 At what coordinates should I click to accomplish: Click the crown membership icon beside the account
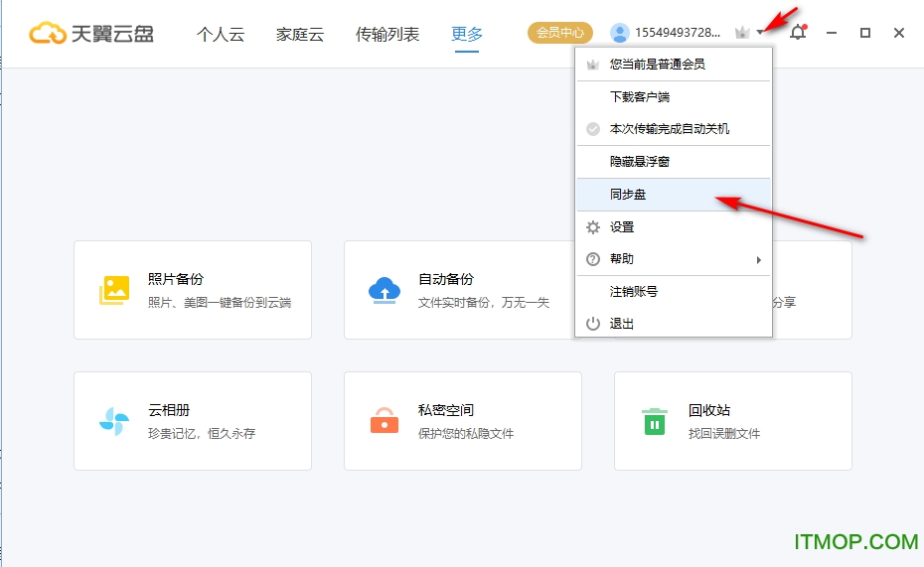coord(742,33)
